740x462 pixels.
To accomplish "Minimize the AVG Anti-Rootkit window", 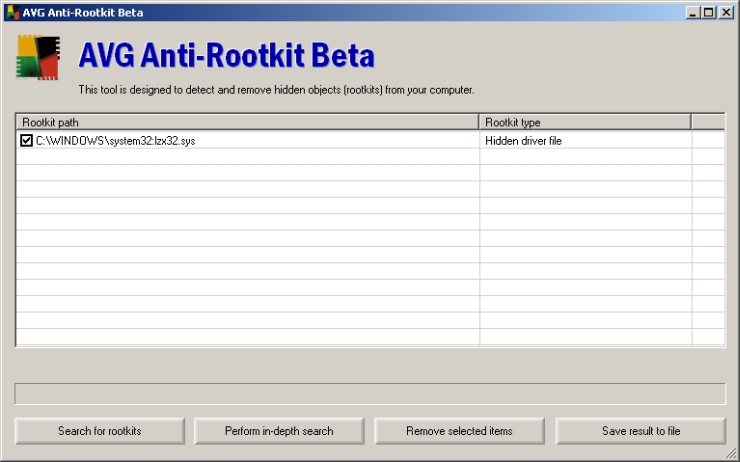I will pos(692,12).
